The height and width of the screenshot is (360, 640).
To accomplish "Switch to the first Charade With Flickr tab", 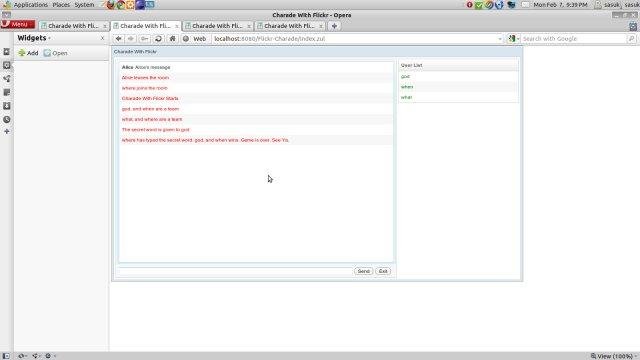I will [x=74, y=26].
